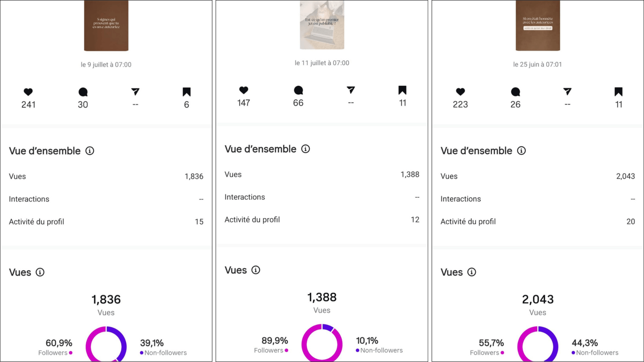This screenshot has width=644, height=362.
Task: Open the "Si on était honnête" post thumbnail
Action: click(x=538, y=26)
